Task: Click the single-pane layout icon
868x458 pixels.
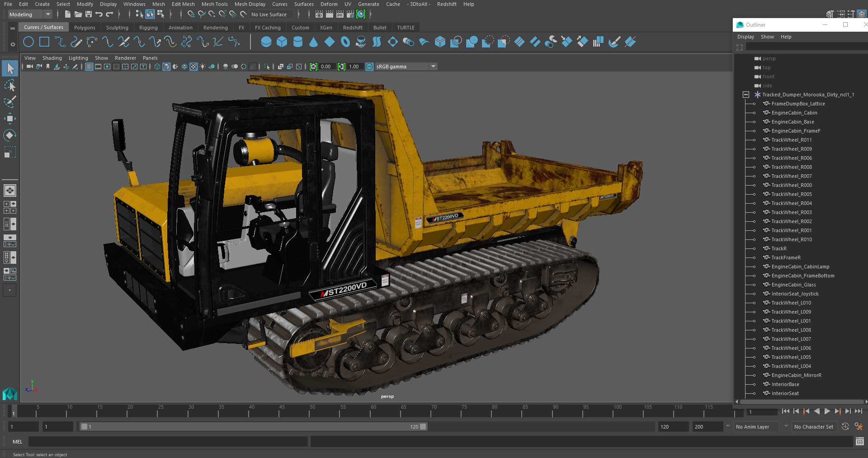Action: (10, 191)
